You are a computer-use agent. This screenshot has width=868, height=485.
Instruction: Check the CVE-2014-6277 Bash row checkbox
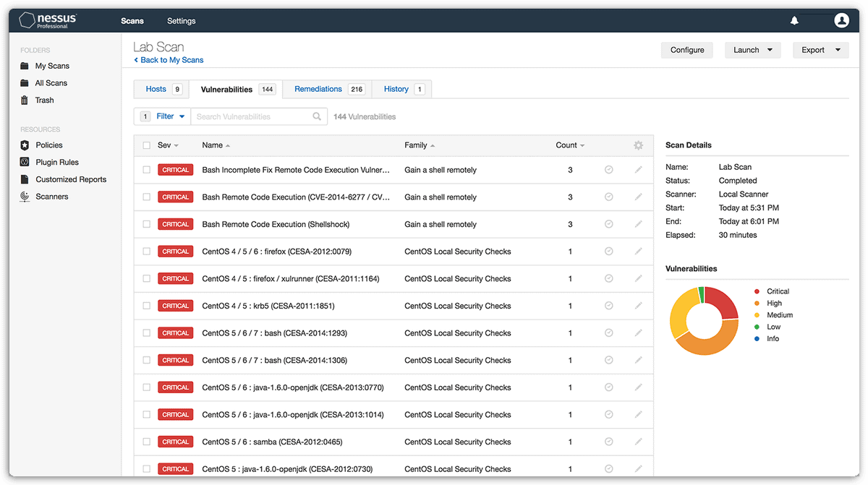(x=147, y=197)
